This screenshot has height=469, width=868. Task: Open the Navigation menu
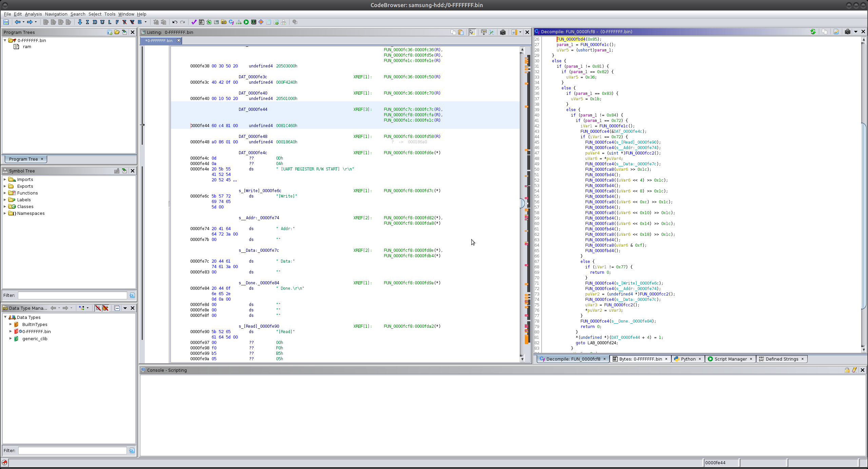coord(56,14)
